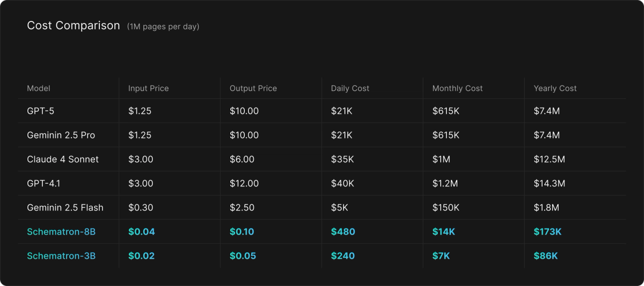Click Claude 4 Sonnet monthly cost $1M
Viewport: 644px width, 286px height.
(x=442, y=160)
